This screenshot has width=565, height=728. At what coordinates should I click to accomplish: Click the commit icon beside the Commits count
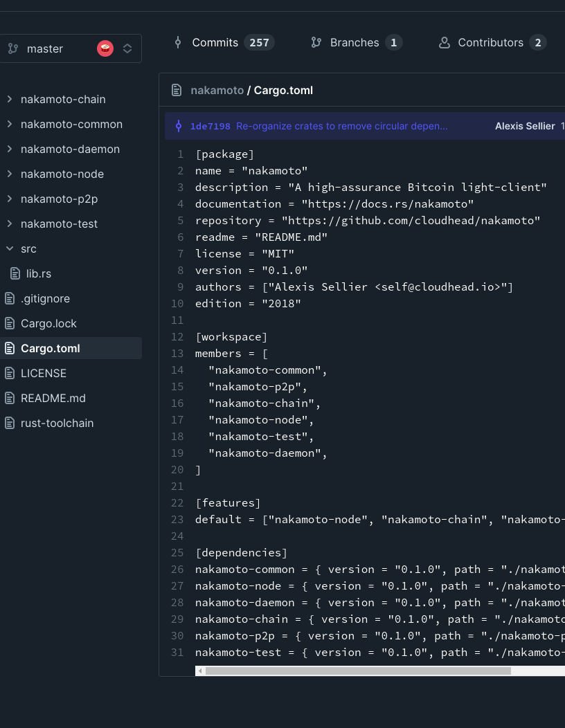coord(177,43)
